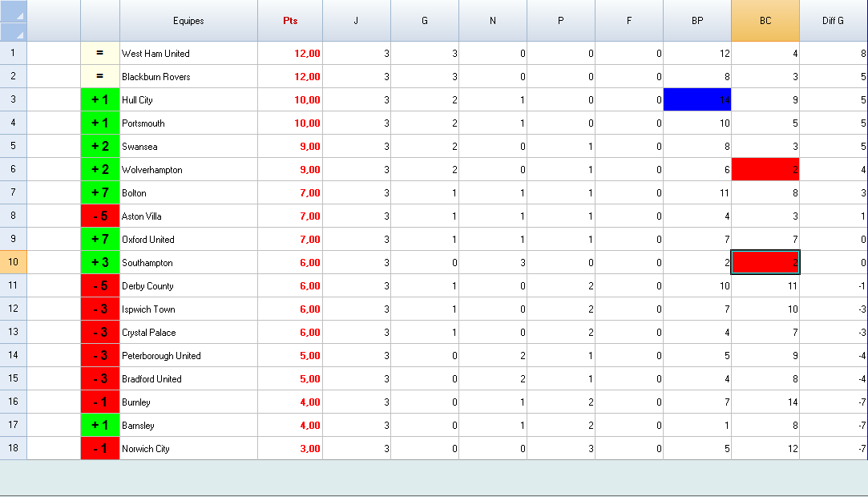The image size is (868, 497).
Task: Click the +3 cell for Southampton
Action: click(100, 262)
